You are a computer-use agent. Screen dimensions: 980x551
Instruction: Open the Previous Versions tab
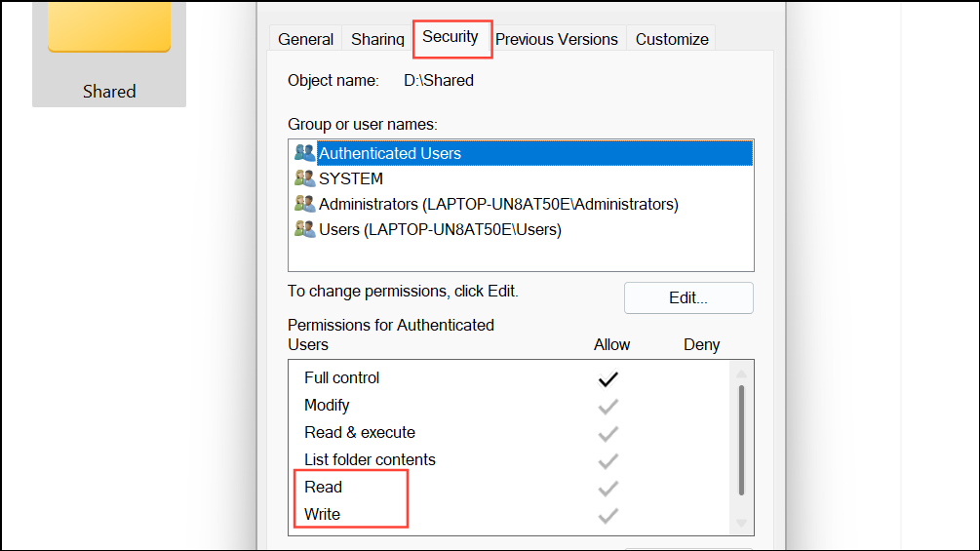(557, 39)
